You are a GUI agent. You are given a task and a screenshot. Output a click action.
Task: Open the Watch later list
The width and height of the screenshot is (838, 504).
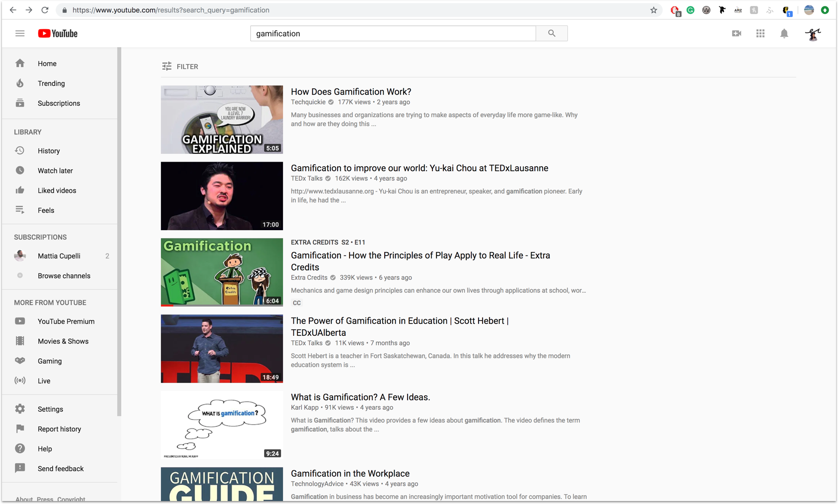[60, 171]
